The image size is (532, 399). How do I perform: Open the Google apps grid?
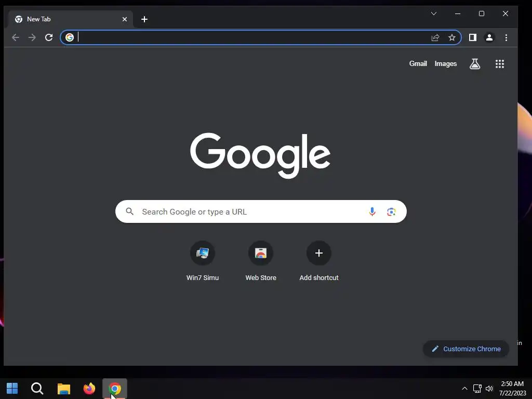499,64
